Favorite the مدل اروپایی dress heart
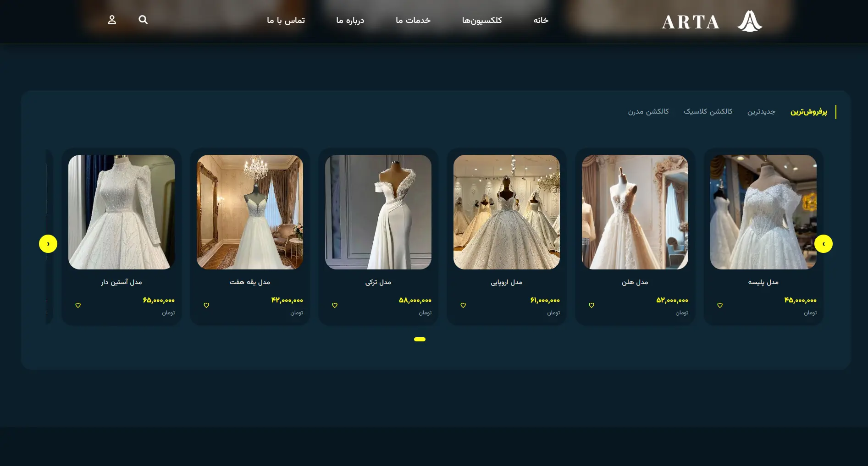The image size is (868, 466). pyautogui.click(x=463, y=305)
